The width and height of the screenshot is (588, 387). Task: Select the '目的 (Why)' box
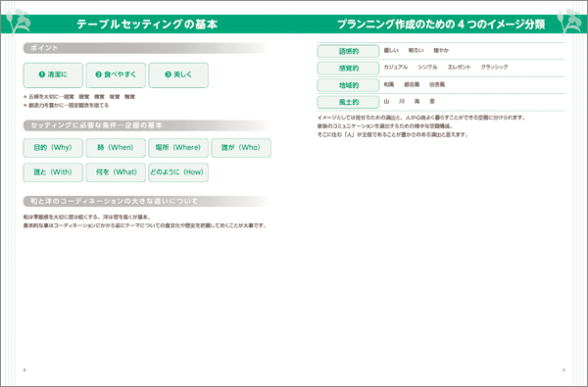53,148
